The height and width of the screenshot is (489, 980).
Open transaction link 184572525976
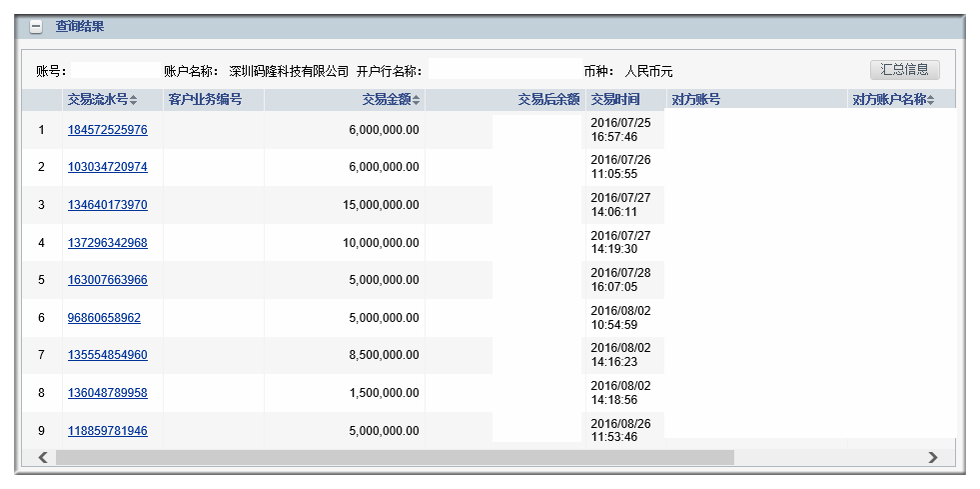108,130
